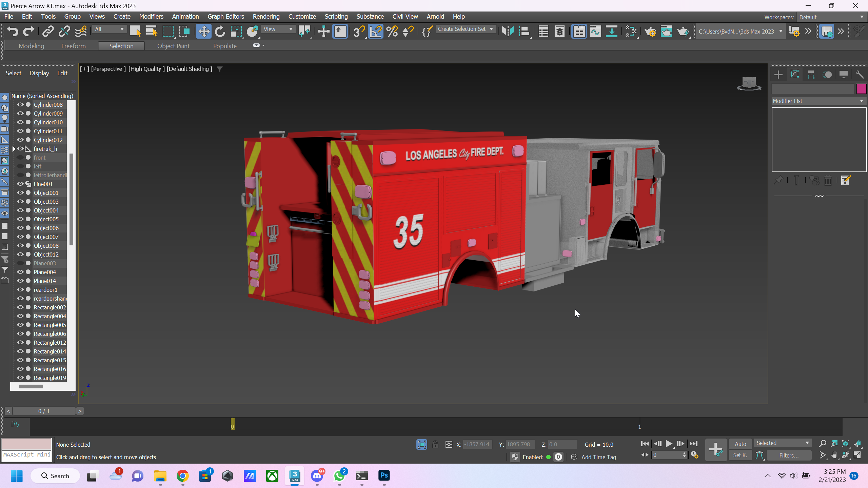The height and width of the screenshot is (488, 868).
Task: Open the Utilities panel wrench icon
Action: pyautogui.click(x=860, y=75)
